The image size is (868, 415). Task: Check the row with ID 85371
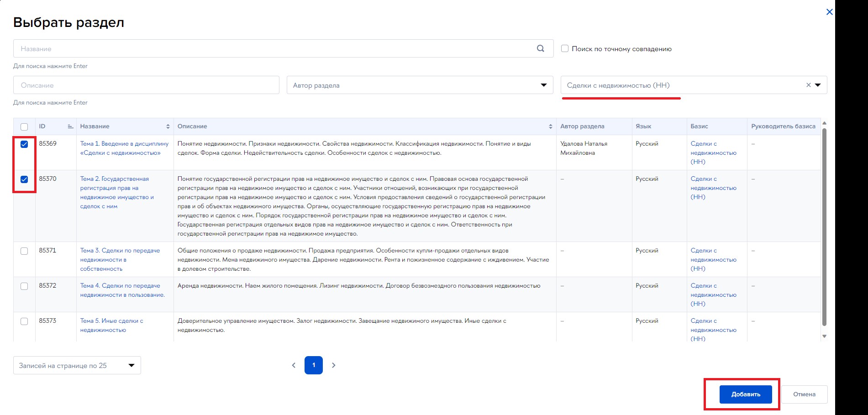24,251
